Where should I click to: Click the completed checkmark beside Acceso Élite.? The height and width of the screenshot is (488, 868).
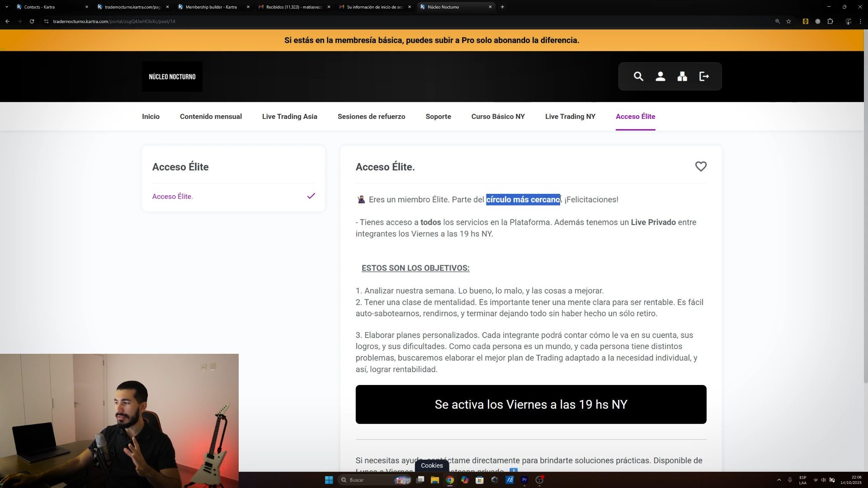[311, 196]
